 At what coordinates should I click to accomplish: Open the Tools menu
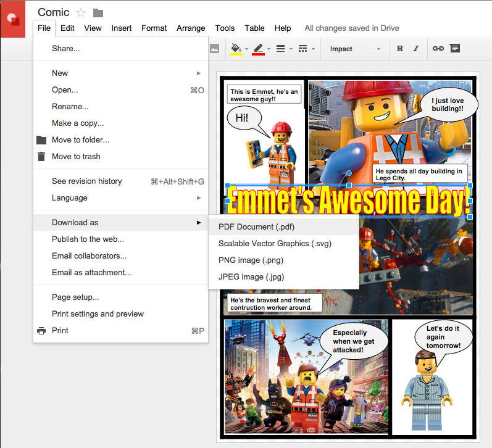225,28
